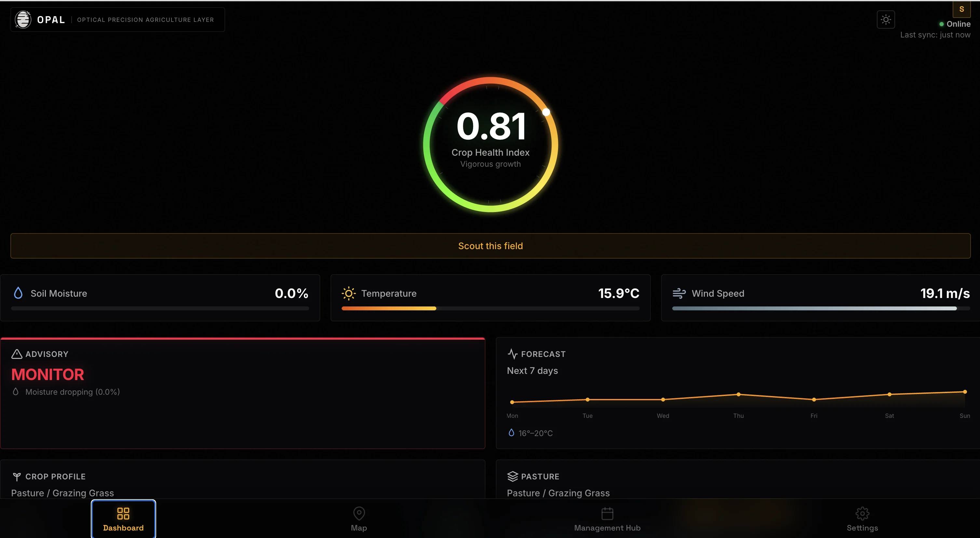Click the OPTICAL PRECISION AGRICULTURE LAYER subtitle
This screenshot has height=538, width=980.
(145, 20)
